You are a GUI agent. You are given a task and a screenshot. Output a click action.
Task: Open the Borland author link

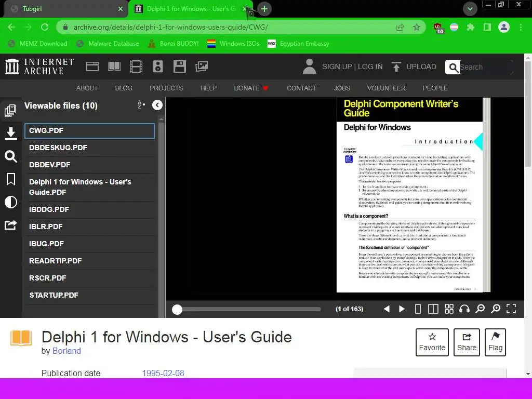66,351
